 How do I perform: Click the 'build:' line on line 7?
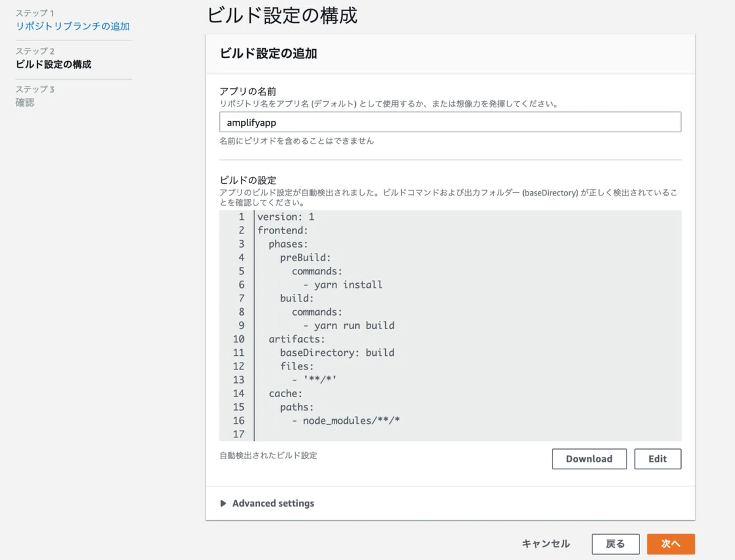(297, 298)
